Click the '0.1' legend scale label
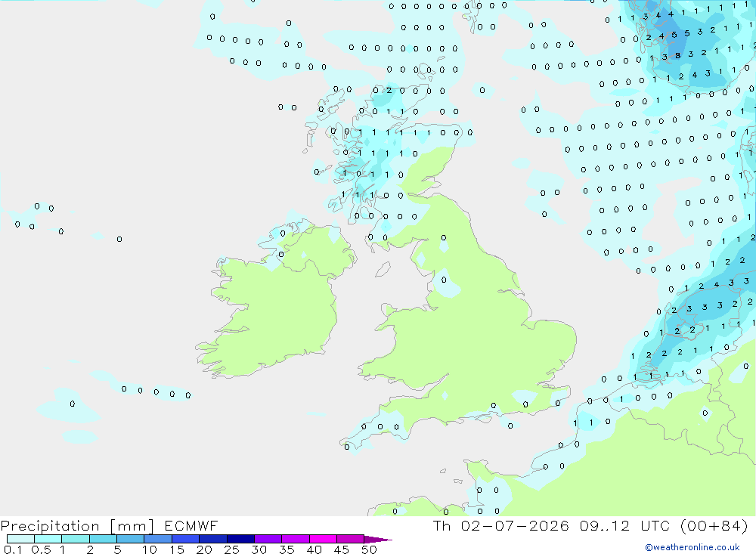The image size is (756, 554). click(13, 549)
